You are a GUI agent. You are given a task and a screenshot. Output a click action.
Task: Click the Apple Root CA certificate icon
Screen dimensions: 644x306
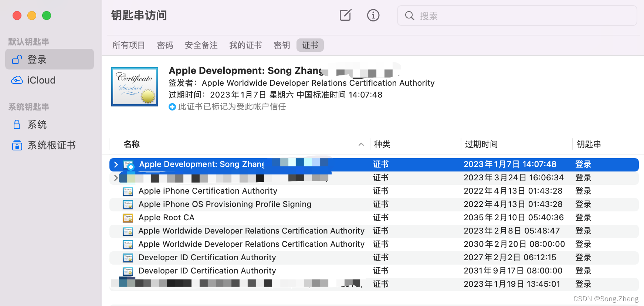pos(128,218)
